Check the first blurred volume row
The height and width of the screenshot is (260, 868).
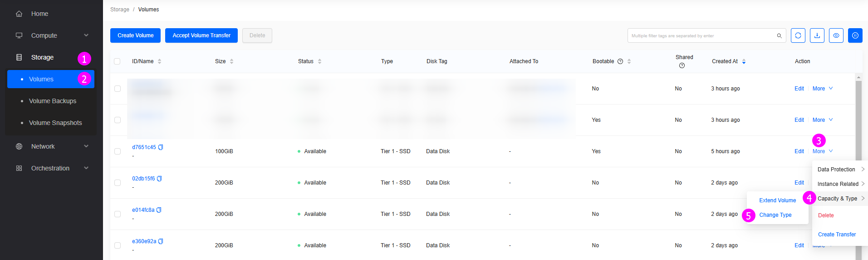point(118,89)
